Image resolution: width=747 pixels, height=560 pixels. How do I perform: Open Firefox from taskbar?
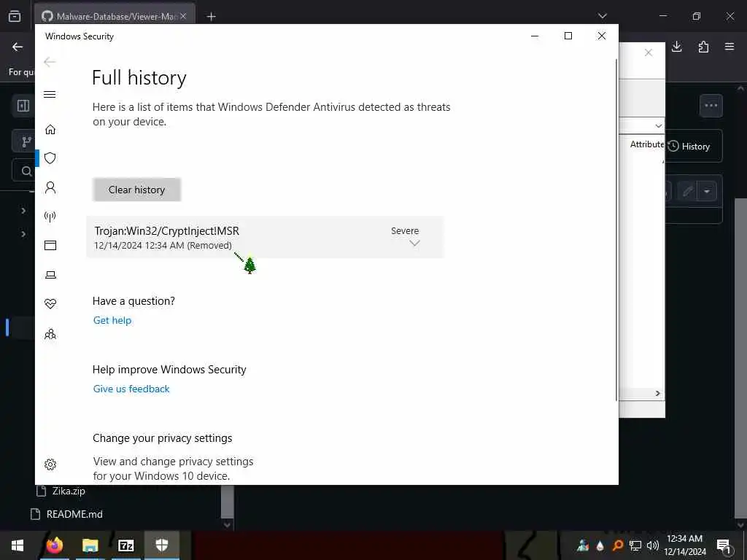tap(54, 545)
